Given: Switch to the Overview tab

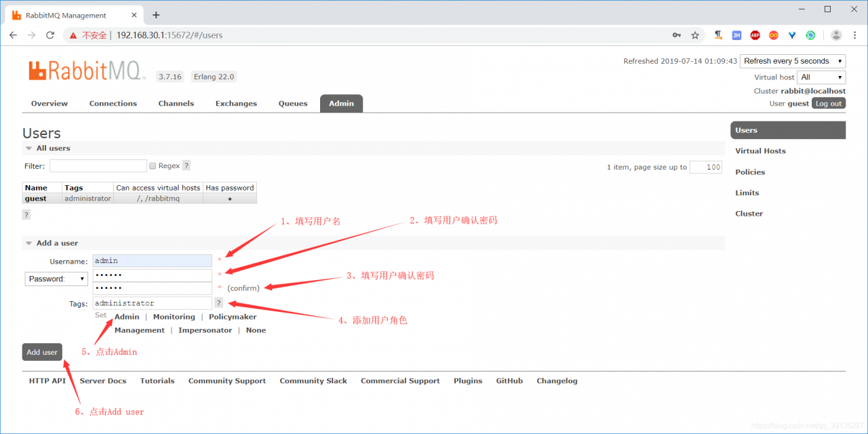Looking at the screenshot, I should pos(50,104).
